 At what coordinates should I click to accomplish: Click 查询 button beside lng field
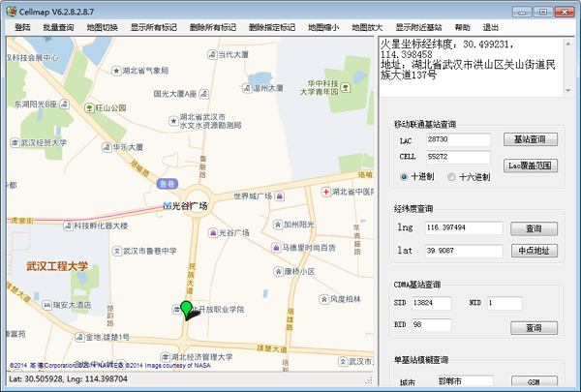coord(534,228)
